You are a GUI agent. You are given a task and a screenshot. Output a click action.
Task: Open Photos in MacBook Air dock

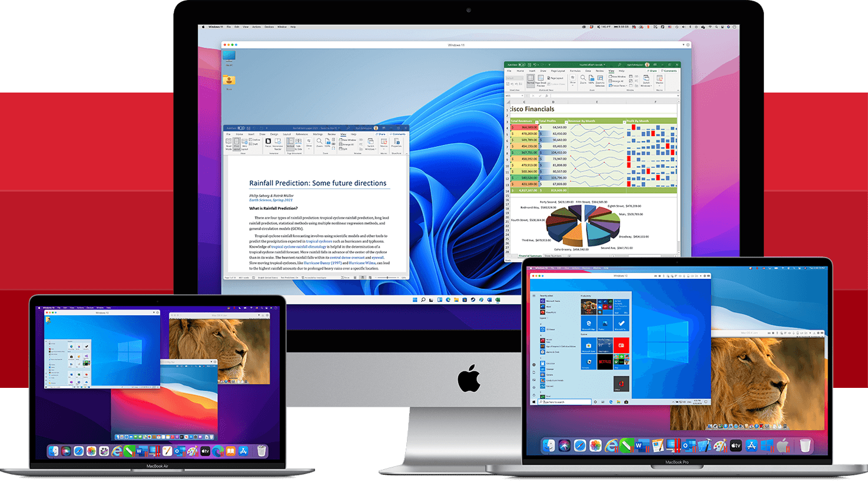91,451
